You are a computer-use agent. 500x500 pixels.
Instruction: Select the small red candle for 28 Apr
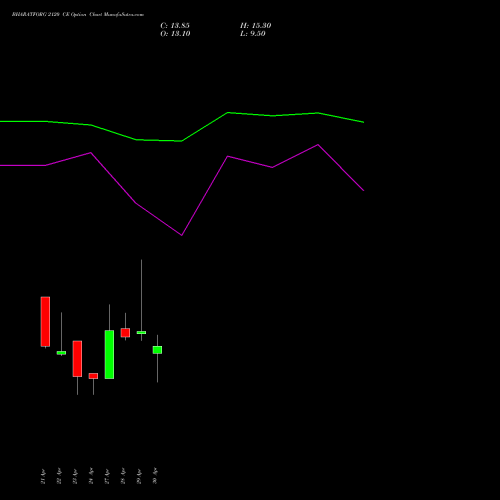coord(125,333)
